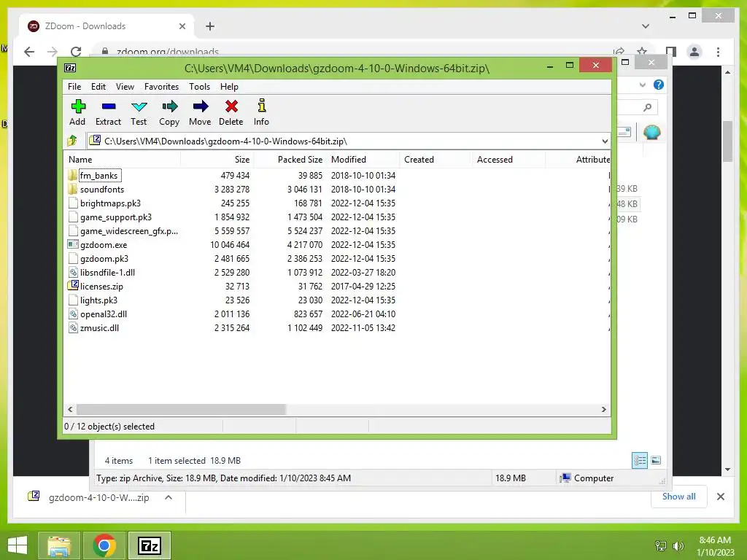This screenshot has width=747, height=560.
Task: Sort by the Accessed column header
Action: pyautogui.click(x=508, y=160)
